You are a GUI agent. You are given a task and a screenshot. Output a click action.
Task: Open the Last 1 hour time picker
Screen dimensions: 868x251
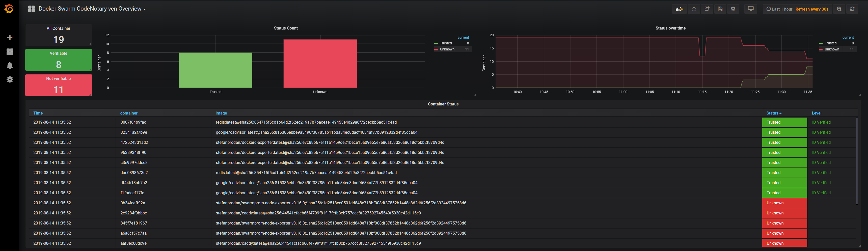pyautogui.click(x=797, y=9)
